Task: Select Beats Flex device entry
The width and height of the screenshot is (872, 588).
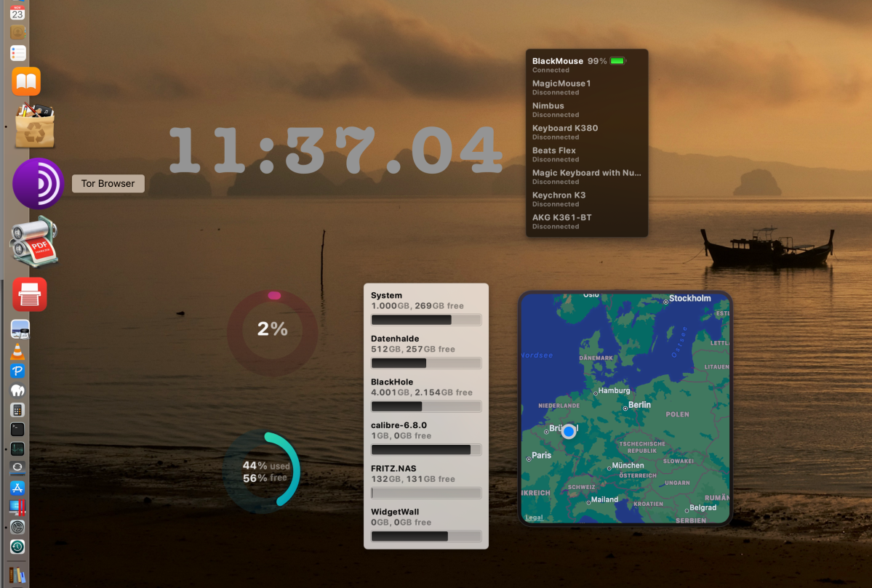Action: 587,154
